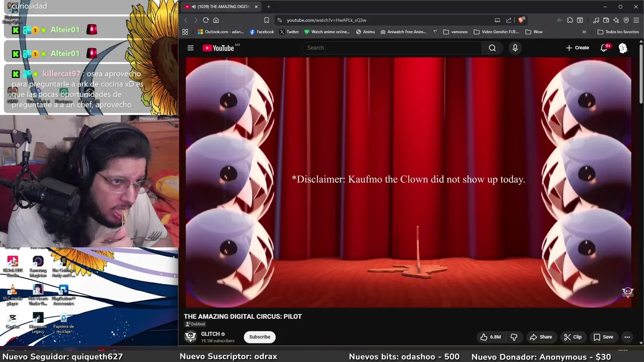The image size is (644, 362).
Task: Open the Brave Shields lion icon
Action: point(521,20)
